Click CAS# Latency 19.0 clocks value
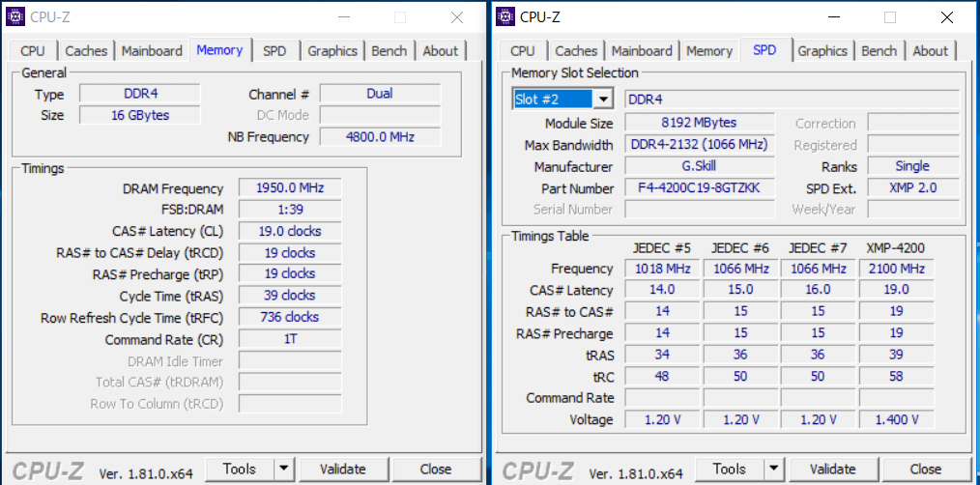 coord(290,231)
